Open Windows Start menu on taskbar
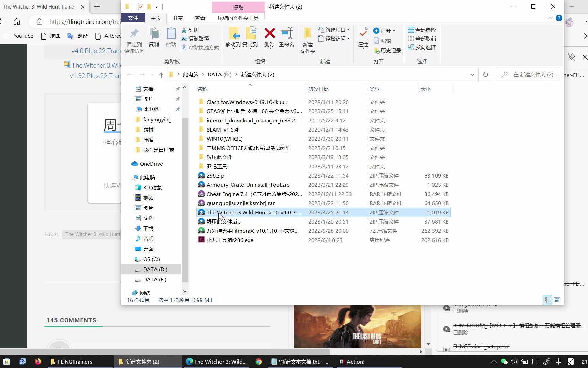Screen dimensions: 588x368 (6, 362)
